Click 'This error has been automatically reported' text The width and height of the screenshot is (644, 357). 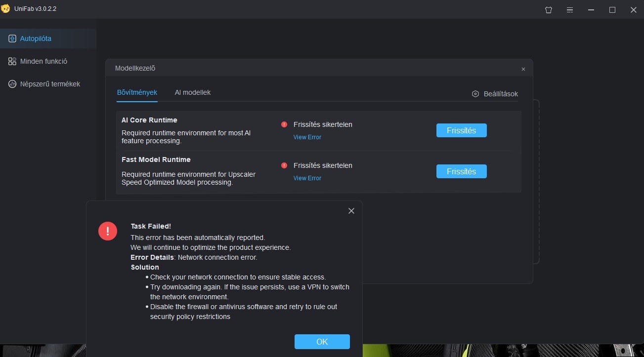click(x=198, y=238)
